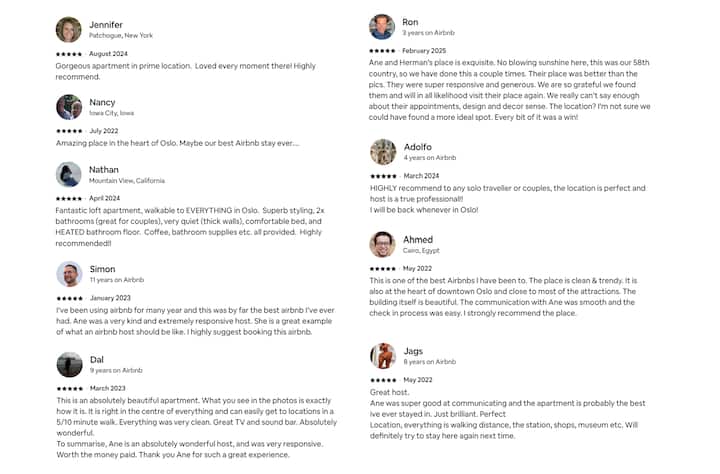
Task: Click Jags' profile avatar
Action: (x=382, y=355)
